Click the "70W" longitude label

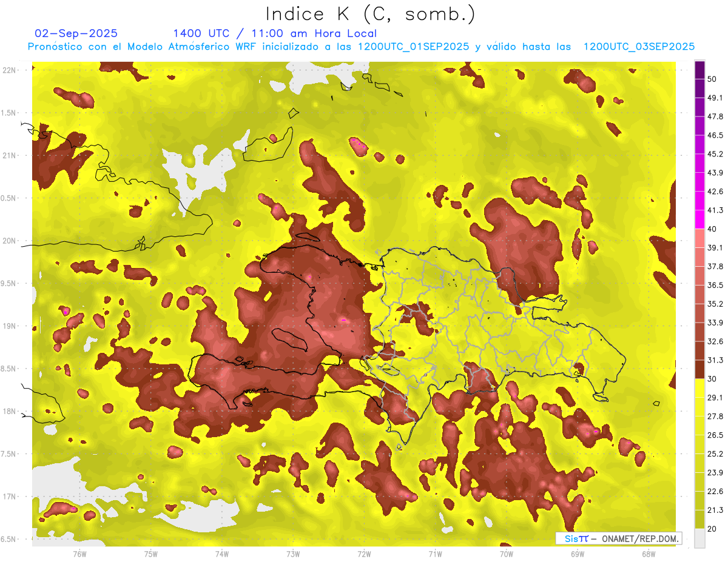click(x=507, y=554)
